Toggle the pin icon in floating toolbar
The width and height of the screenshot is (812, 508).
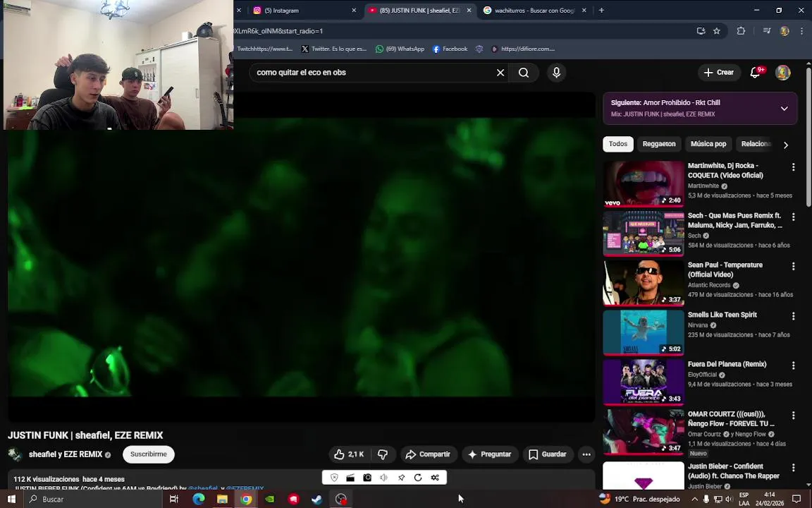401,478
